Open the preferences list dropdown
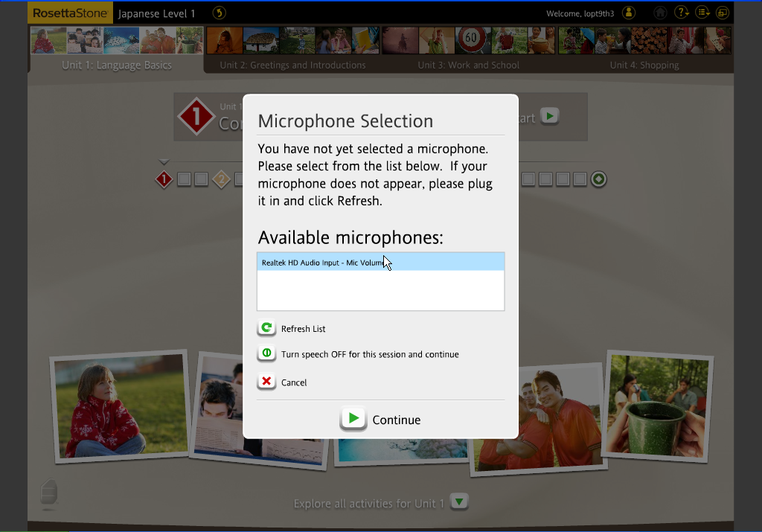Screen dimensions: 762x532 click(702, 13)
